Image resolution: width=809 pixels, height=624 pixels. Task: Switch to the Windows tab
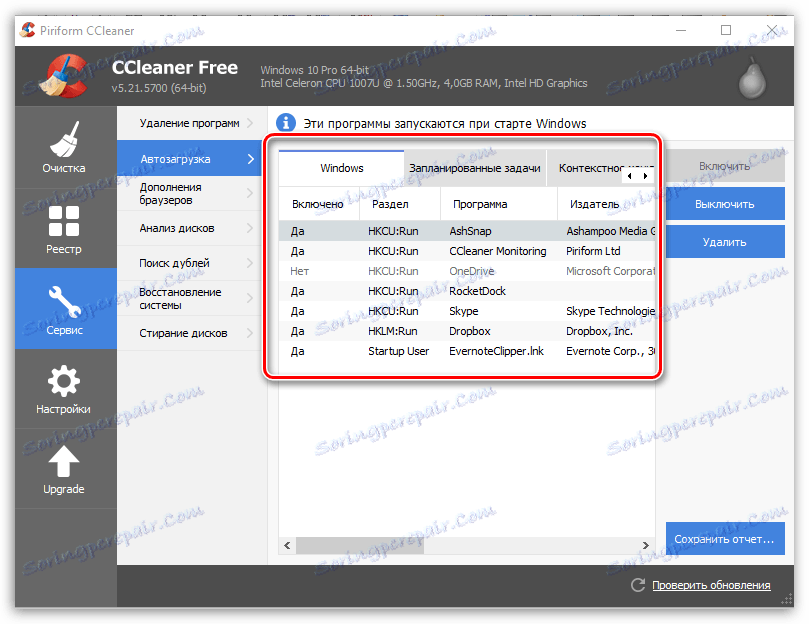pos(342,168)
